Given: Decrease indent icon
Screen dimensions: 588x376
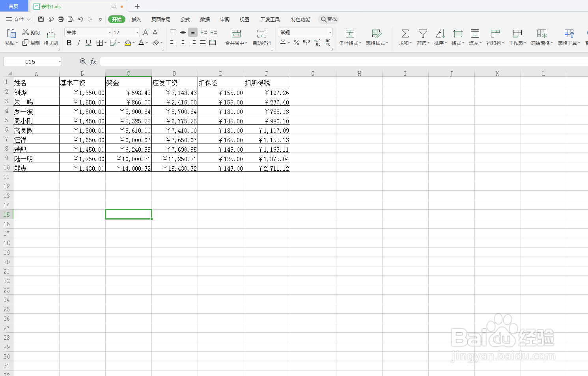Looking at the screenshot, I should pyautogui.click(x=204, y=32).
